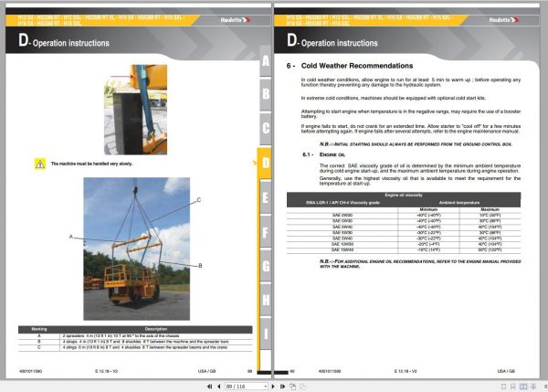
Task: Click label C on the lifting diagram
Action: pyautogui.click(x=199, y=200)
